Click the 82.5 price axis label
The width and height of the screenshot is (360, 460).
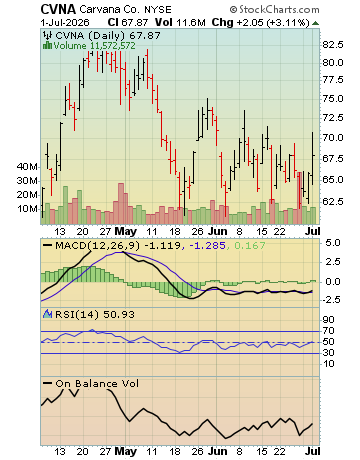click(x=333, y=44)
